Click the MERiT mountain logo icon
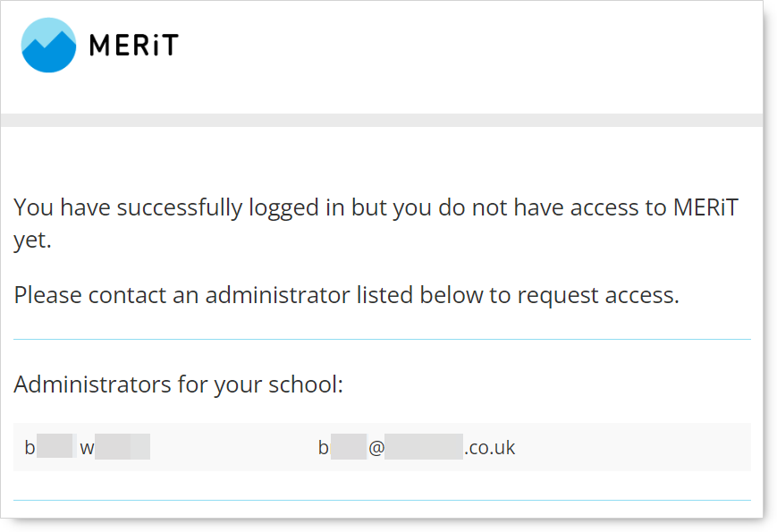 [48, 45]
